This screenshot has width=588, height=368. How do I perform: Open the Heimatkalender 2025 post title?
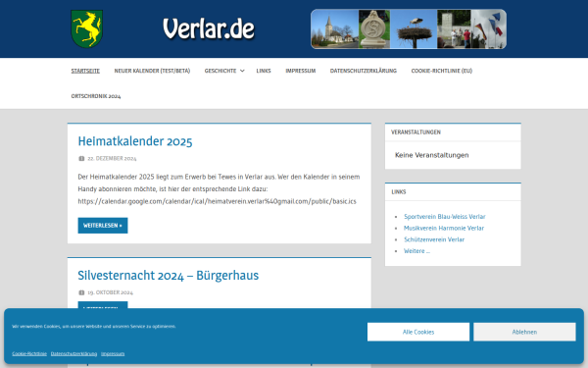(x=135, y=141)
